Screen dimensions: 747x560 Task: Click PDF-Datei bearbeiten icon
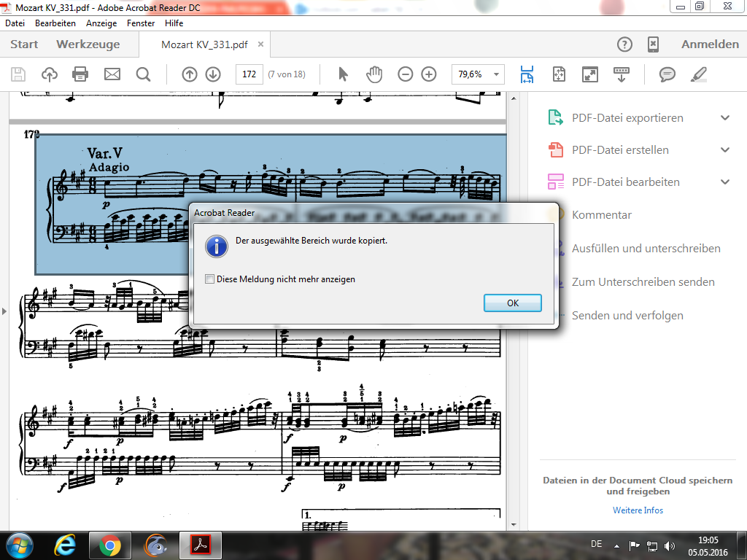coord(555,182)
